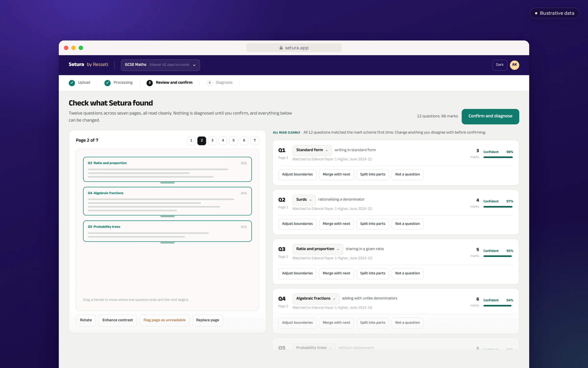Image resolution: width=588 pixels, height=368 pixels.
Task: Click the Illustrative data badge
Action: pos(554,13)
